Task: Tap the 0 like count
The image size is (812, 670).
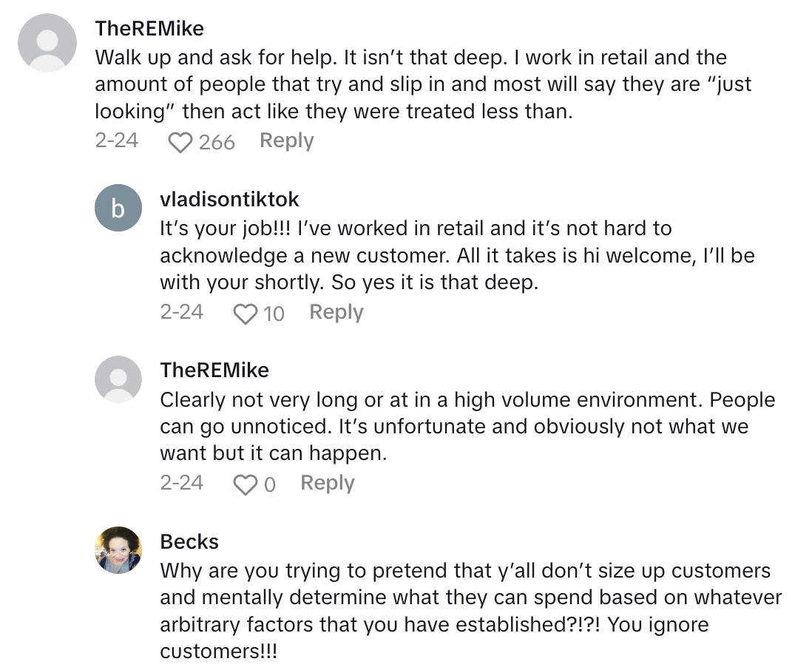Action: pyautogui.click(x=270, y=484)
